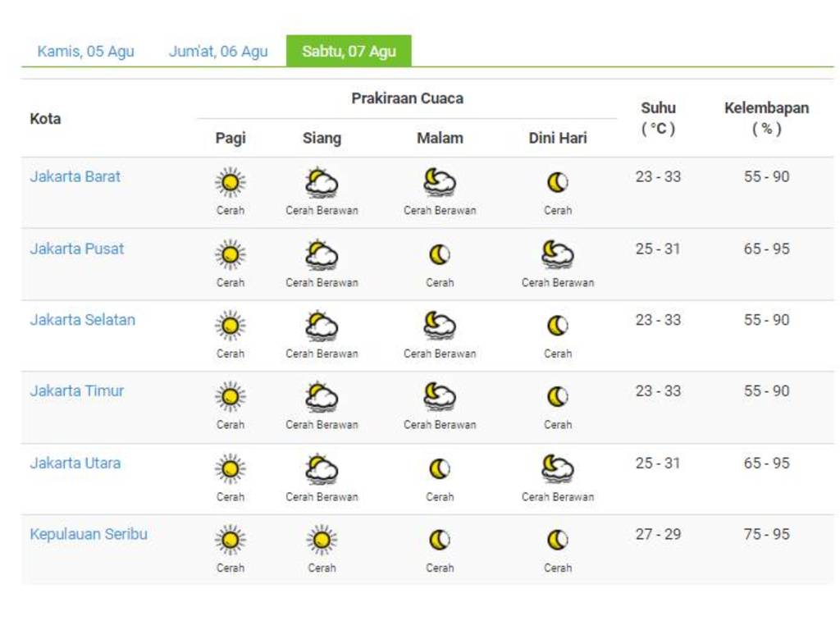This screenshot has width=840, height=630.
Task: Click Kepulauan Seribu Siang sunny icon
Action: tap(322, 541)
